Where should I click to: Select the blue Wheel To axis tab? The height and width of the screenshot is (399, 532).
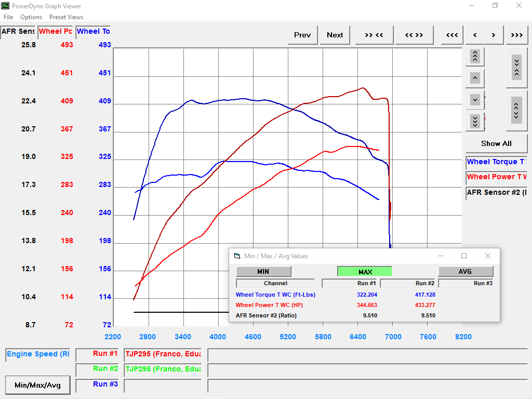point(94,32)
